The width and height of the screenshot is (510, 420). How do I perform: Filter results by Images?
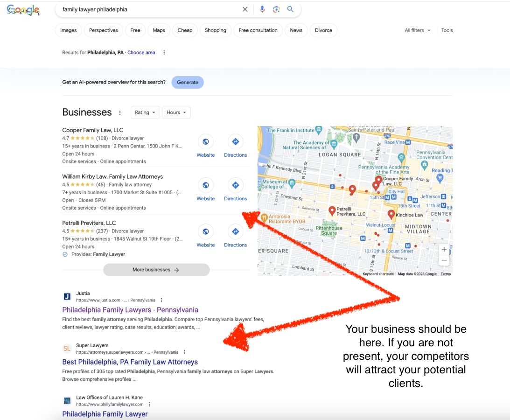[68, 30]
